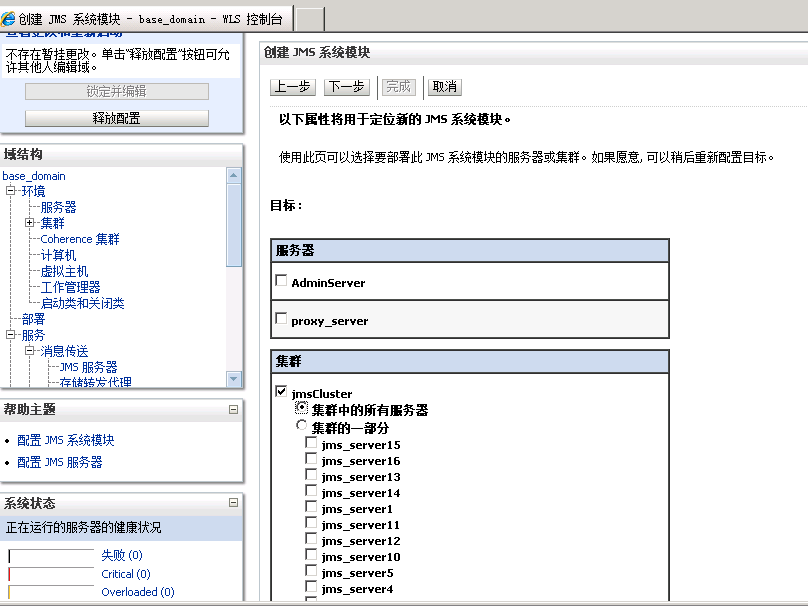Screen dimensions: 808x606
Task: Check the jms_server4 checkbox
Action: coord(311,586)
